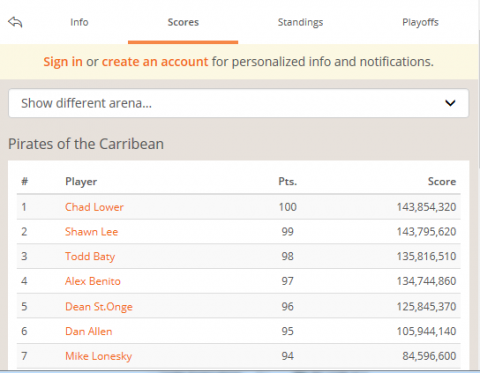
Task: Click the Pirates of the Carribean heading
Action: click(x=86, y=144)
